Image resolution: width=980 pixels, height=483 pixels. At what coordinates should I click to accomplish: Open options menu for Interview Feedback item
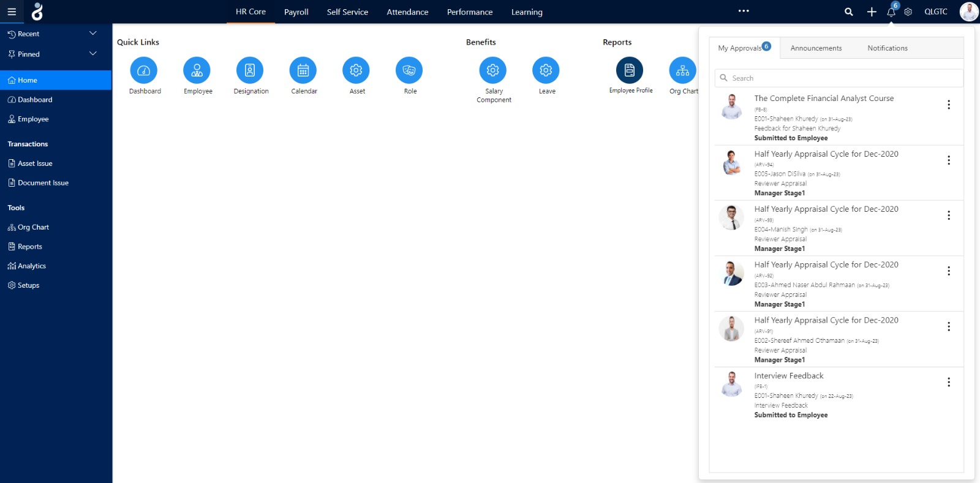click(x=949, y=382)
